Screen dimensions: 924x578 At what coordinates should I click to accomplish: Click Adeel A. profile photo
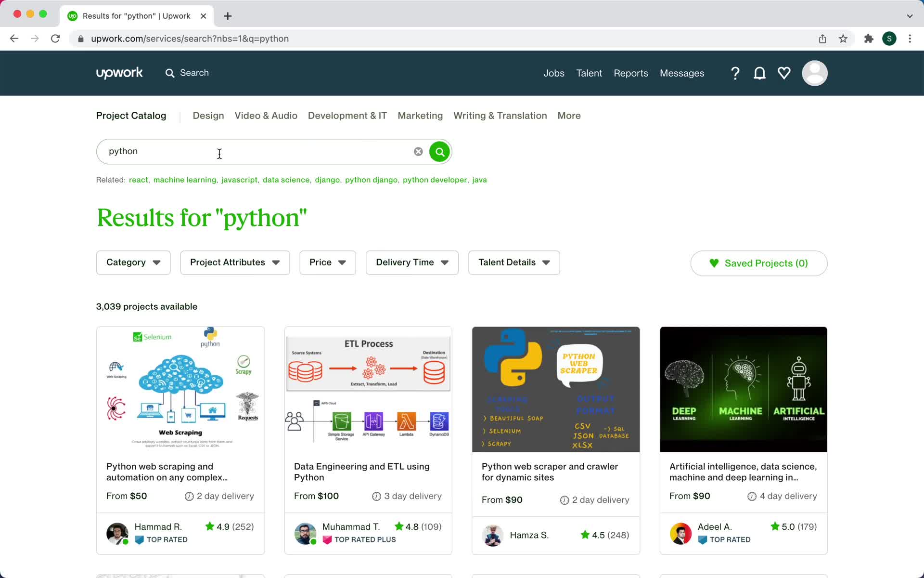(680, 533)
